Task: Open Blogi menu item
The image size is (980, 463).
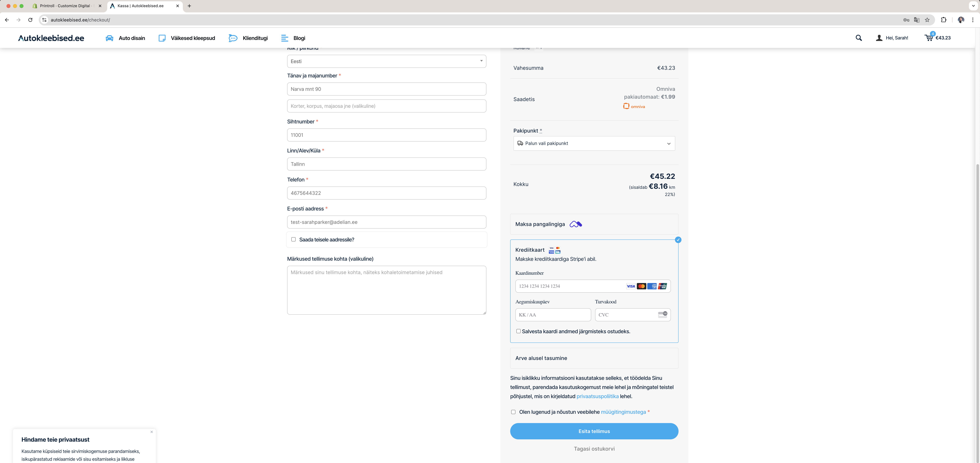Action: point(293,38)
